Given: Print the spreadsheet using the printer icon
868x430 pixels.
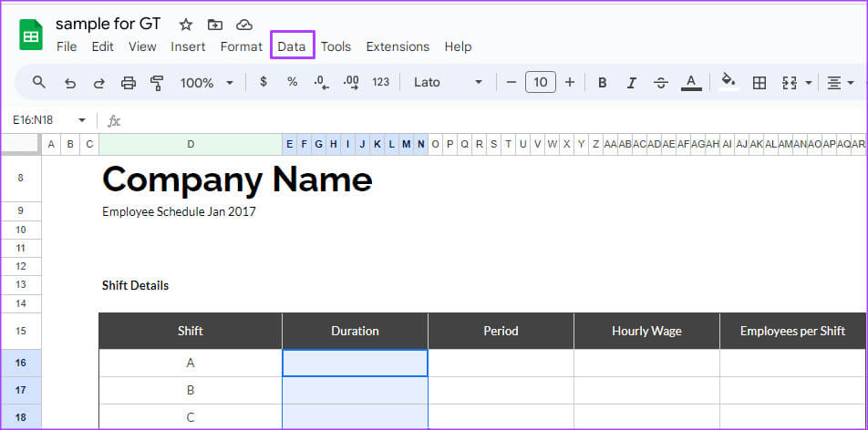Looking at the screenshot, I should 129,83.
